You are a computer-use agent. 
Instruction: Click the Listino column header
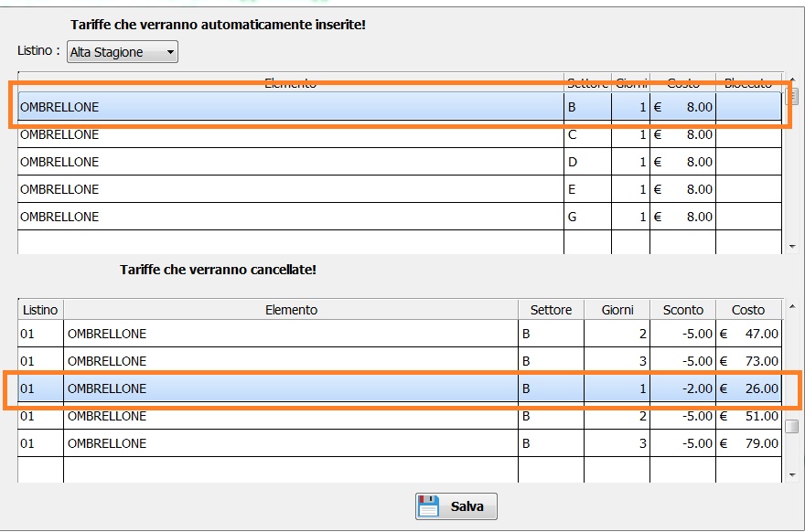40,310
